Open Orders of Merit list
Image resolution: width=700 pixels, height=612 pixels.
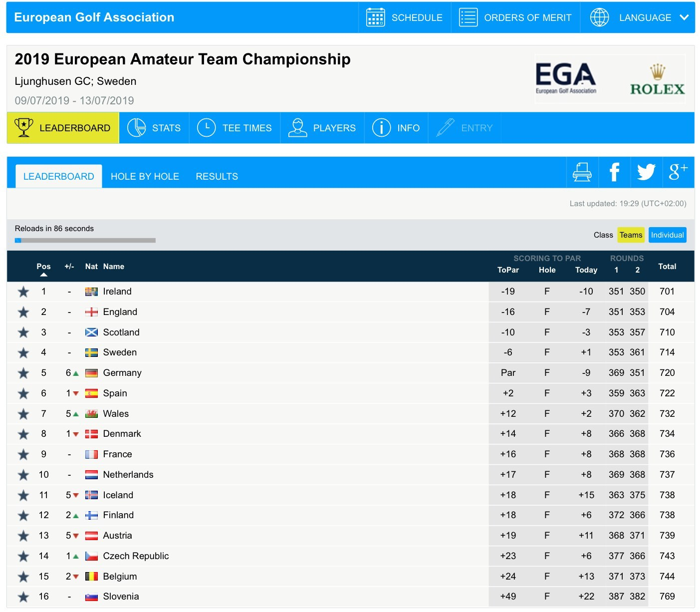pos(515,17)
